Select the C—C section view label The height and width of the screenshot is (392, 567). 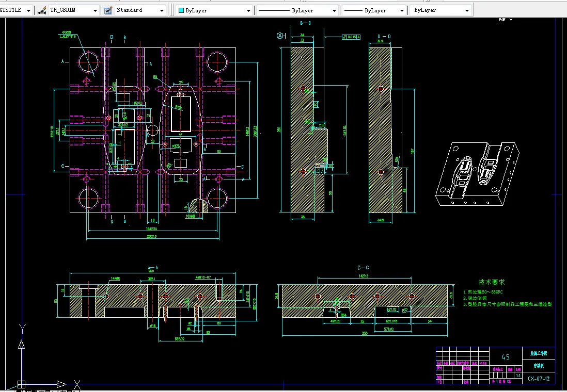pos(363,268)
